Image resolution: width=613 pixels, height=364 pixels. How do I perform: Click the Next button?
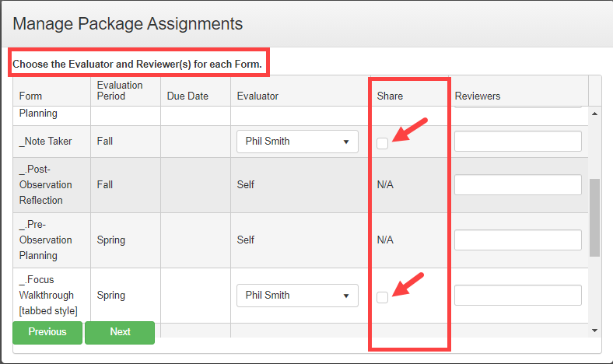point(120,333)
